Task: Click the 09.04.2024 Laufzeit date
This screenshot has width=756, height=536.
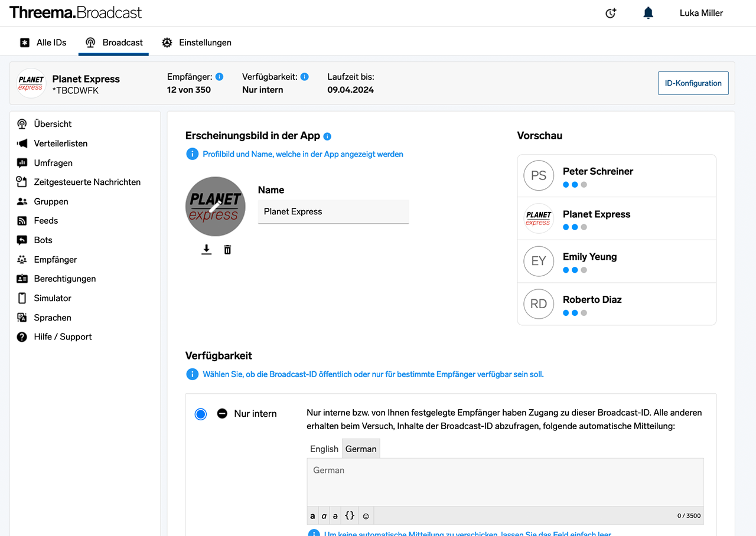Action: pyautogui.click(x=351, y=90)
